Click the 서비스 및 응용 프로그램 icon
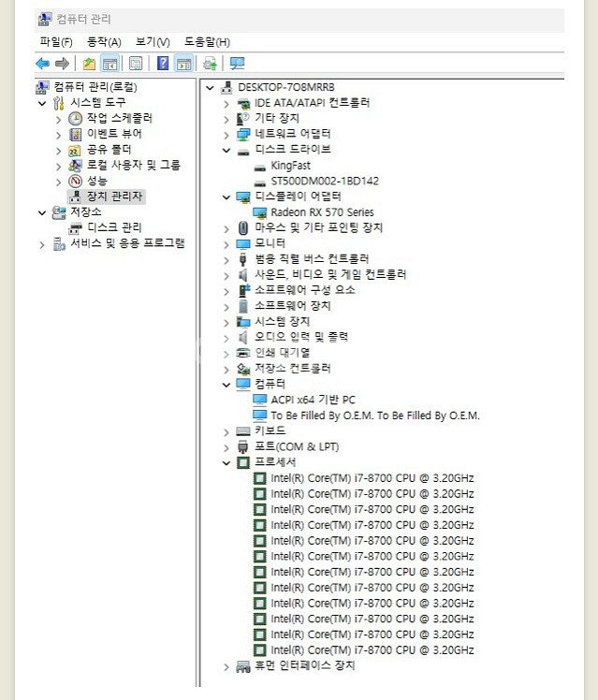The width and height of the screenshot is (598, 700). click(x=59, y=243)
